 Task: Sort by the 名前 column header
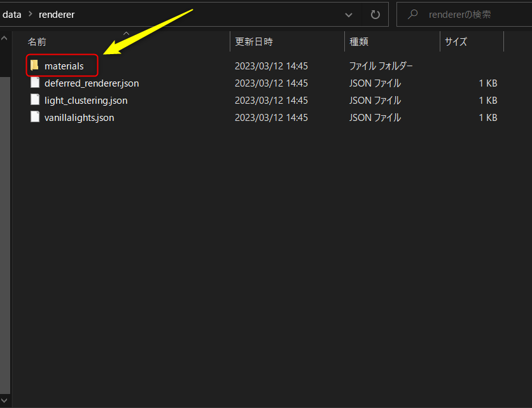pyautogui.click(x=37, y=42)
